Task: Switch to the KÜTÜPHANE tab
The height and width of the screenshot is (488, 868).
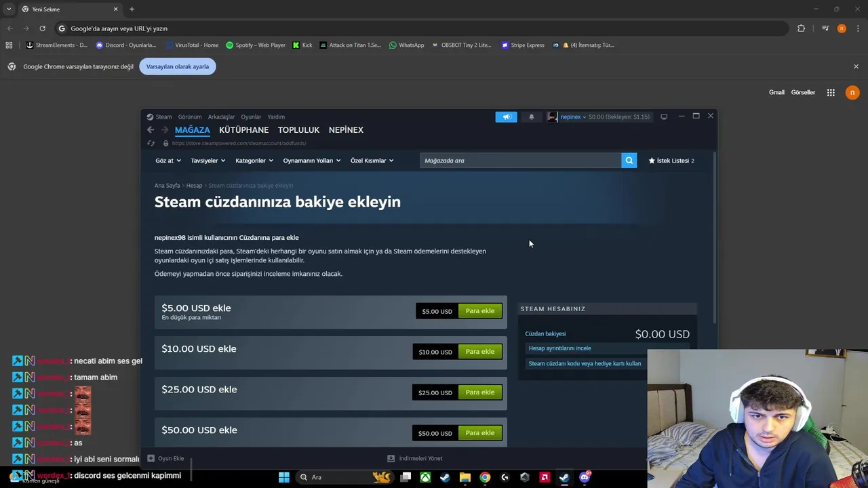Action: 243,129
